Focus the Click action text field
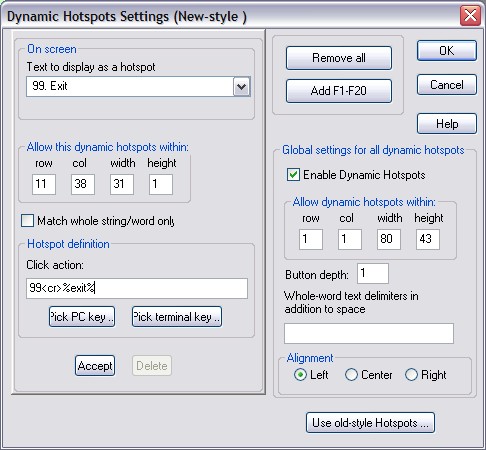This screenshot has height=450, width=486. (x=137, y=288)
